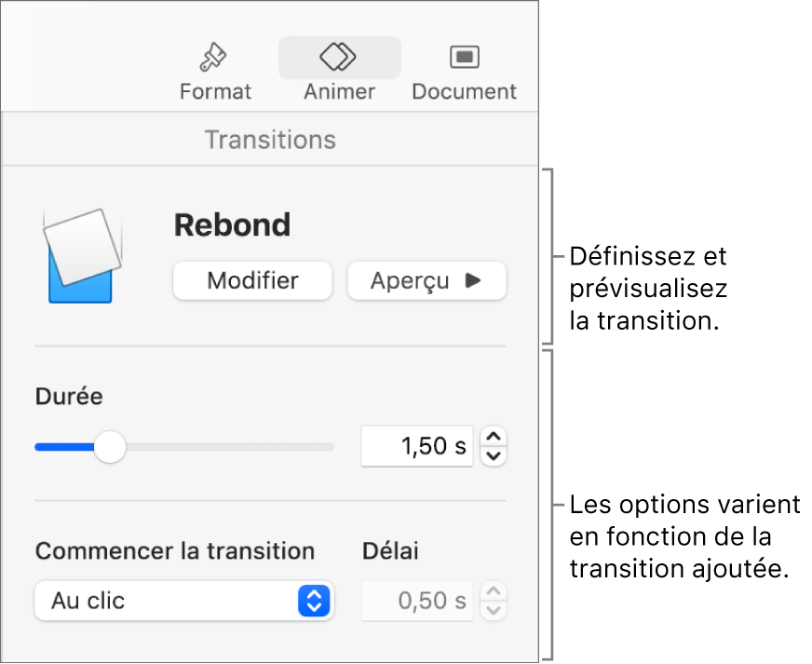Click the Animer diamond icon
This screenshot has height=664, width=812.
coord(338,56)
